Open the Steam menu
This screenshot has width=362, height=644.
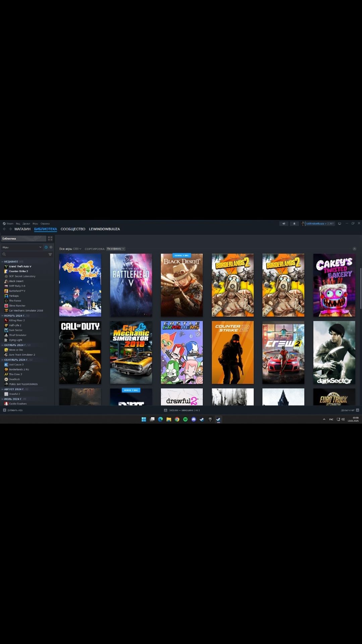pyautogui.click(x=10, y=224)
